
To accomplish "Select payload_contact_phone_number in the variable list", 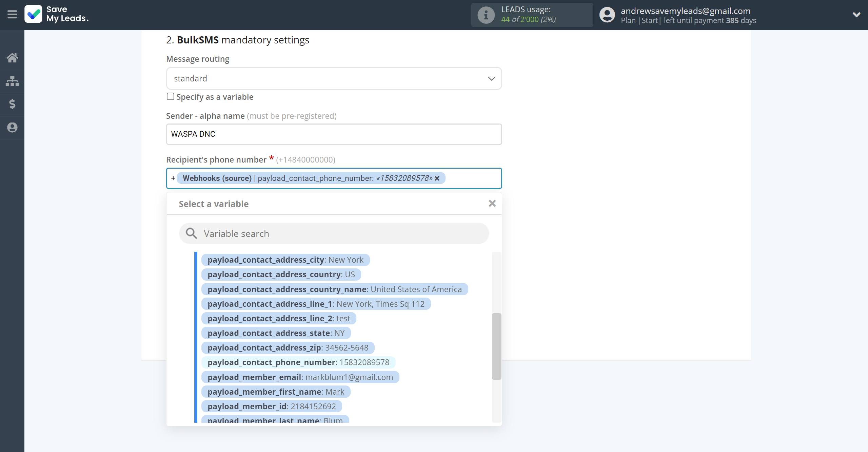I will [298, 362].
